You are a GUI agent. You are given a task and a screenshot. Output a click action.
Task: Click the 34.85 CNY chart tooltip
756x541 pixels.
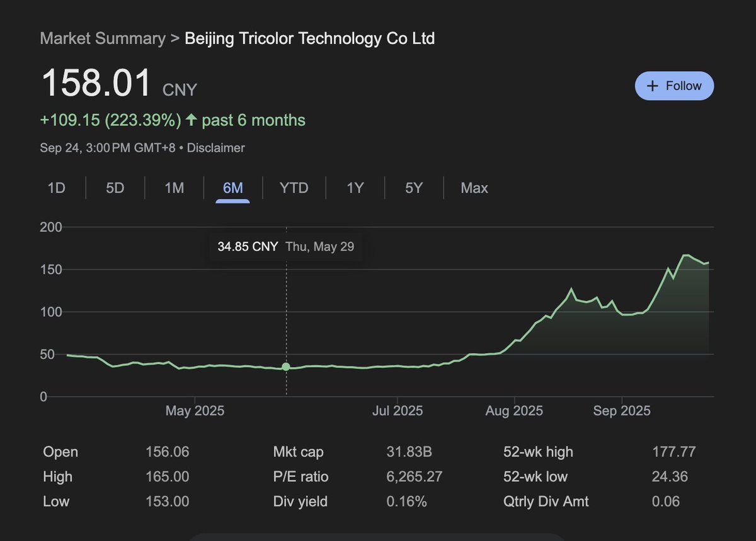coord(286,246)
